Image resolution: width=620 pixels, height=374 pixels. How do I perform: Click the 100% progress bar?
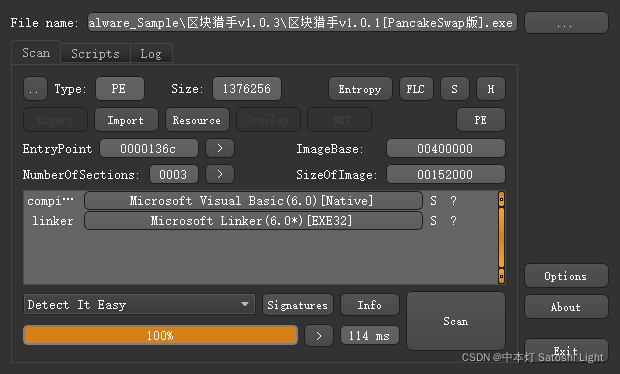coord(161,336)
